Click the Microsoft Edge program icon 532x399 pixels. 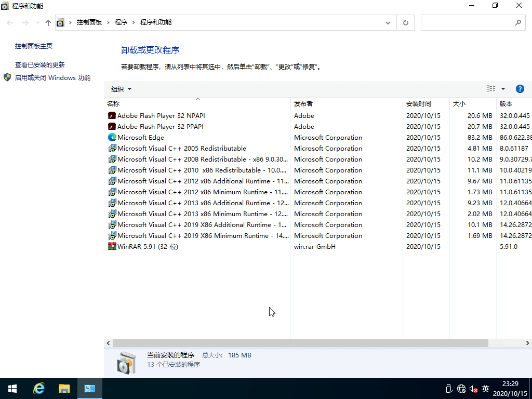[x=112, y=137]
